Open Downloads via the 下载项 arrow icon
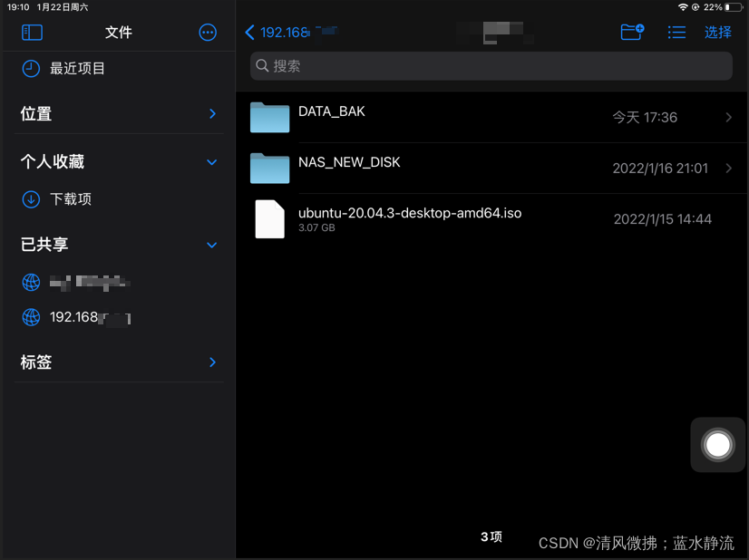Image resolution: width=749 pixels, height=560 pixels. pyautogui.click(x=31, y=199)
